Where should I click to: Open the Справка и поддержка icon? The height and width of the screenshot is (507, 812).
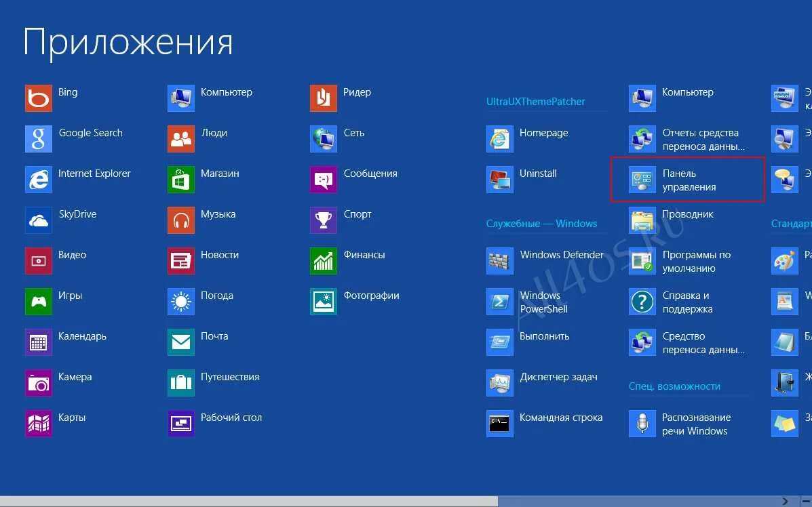tap(642, 301)
